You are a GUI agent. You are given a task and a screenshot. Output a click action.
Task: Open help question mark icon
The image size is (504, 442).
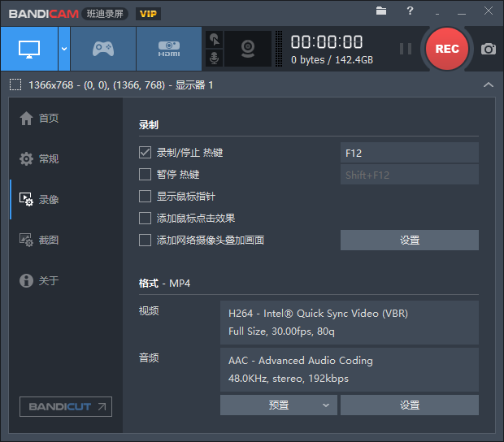[x=410, y=11]
